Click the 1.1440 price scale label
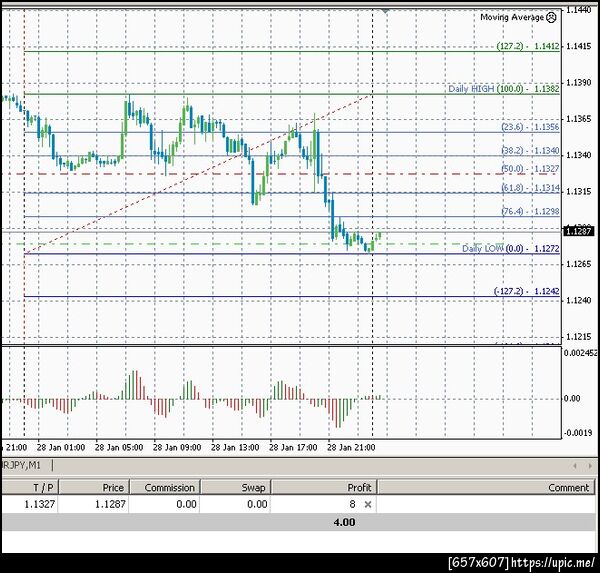The width and height of the screenshot is (600, 573). 578,10
